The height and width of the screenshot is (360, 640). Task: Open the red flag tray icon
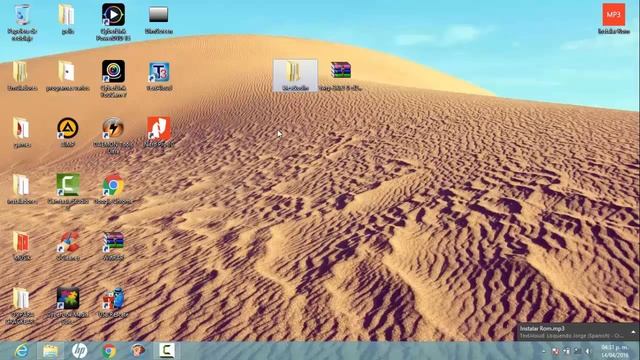[x=555, y=351]
